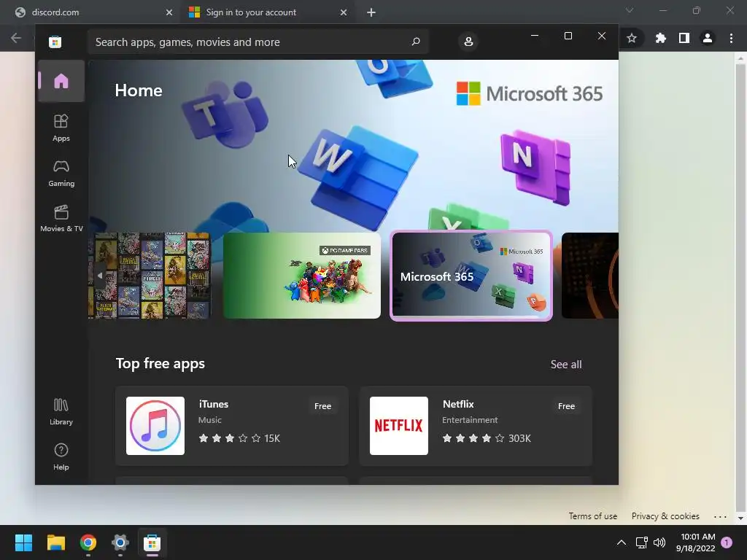Open clock and date in taskbar
This screenshot has width=747, height=560.
[x=696, y=542]
